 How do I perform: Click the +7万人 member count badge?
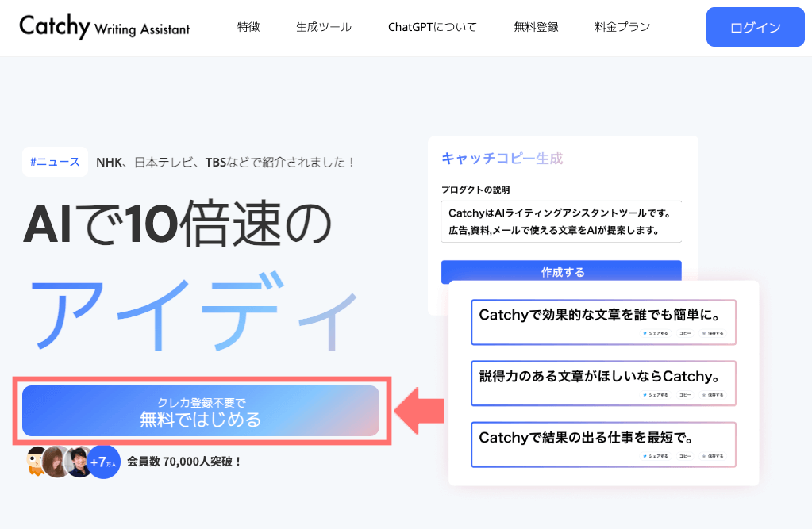click(103, 462)
